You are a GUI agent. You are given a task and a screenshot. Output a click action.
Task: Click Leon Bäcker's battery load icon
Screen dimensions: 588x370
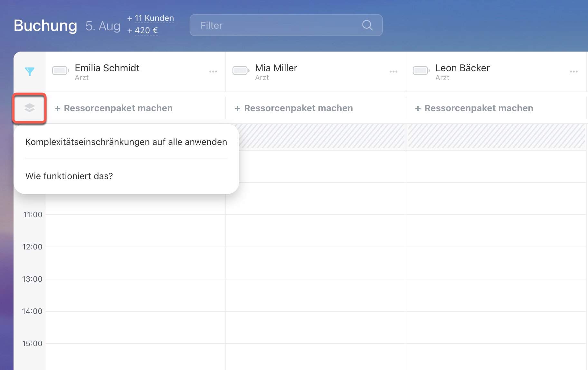pos(421,71)
